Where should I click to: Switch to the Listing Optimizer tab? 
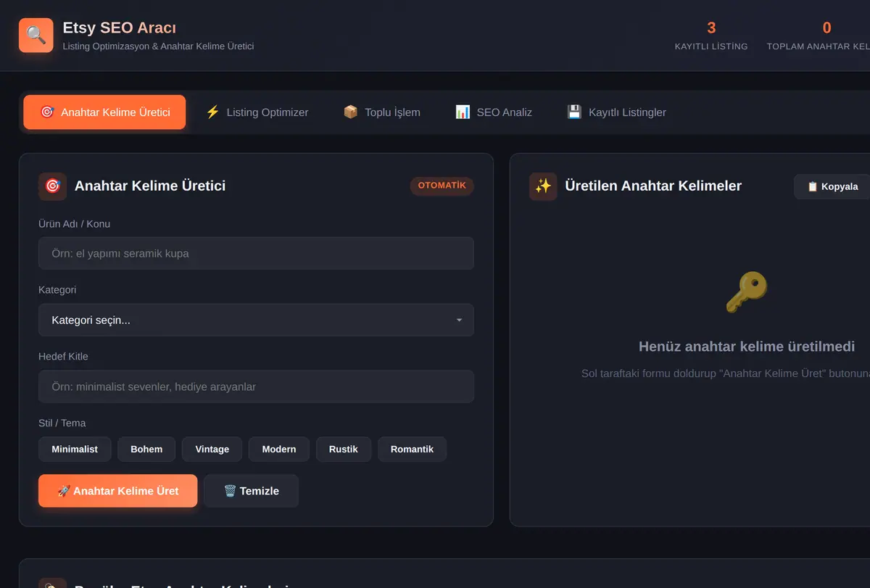(x=257, y=112)
